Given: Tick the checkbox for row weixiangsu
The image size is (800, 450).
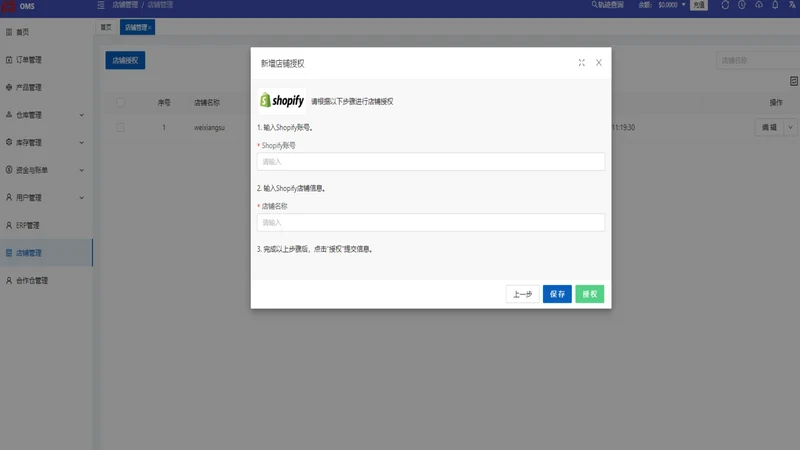Looking at the screenshot, I should click(x=120, y=127).
